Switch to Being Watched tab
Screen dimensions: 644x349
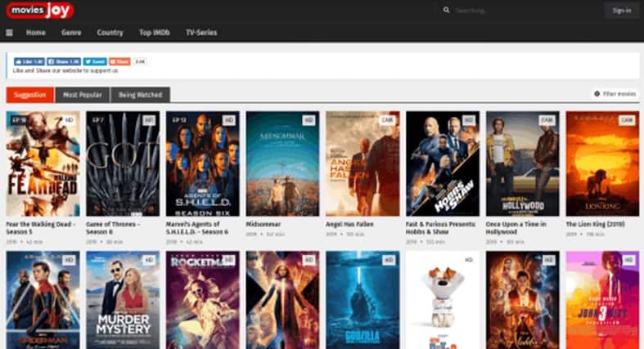click(141, 95)
